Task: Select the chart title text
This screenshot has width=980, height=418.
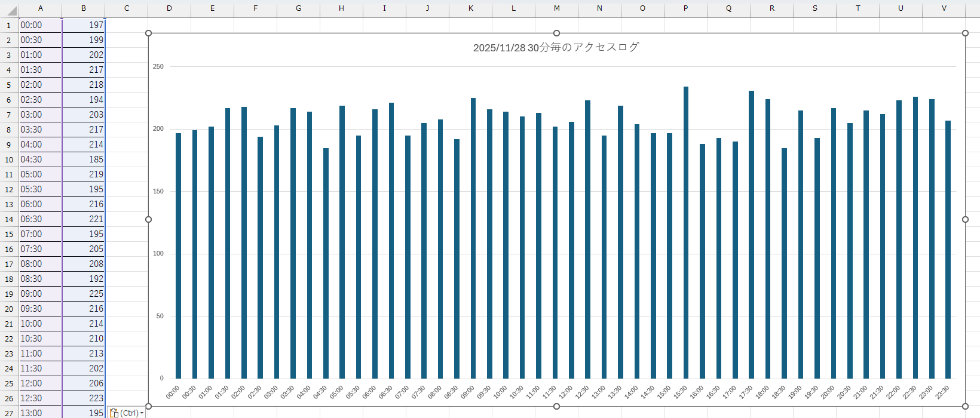Action: (x=556, y=47)
